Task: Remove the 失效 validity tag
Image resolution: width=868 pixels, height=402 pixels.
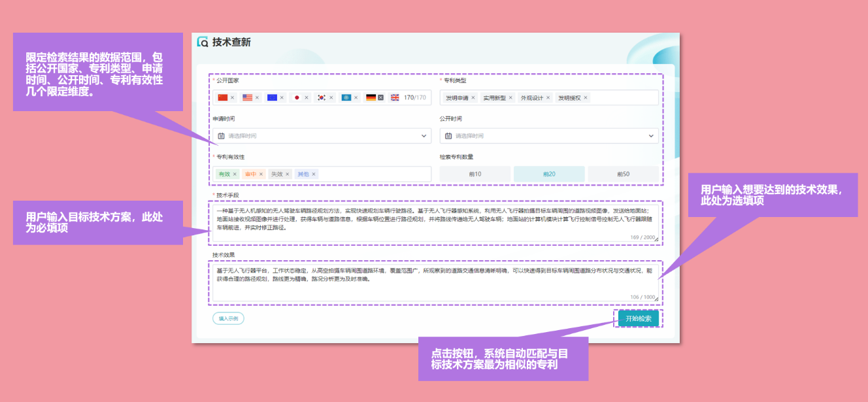Action: [x=287, y=175]
